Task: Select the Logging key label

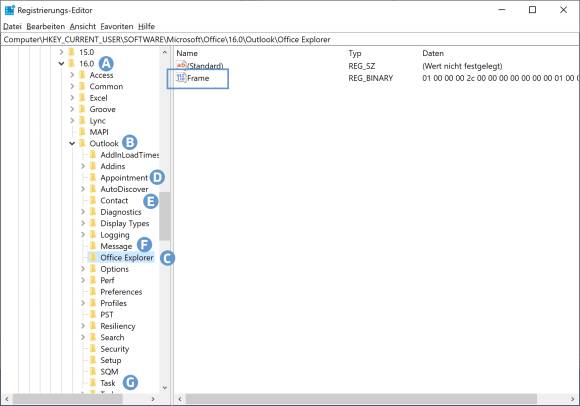Action: [115, 235]
